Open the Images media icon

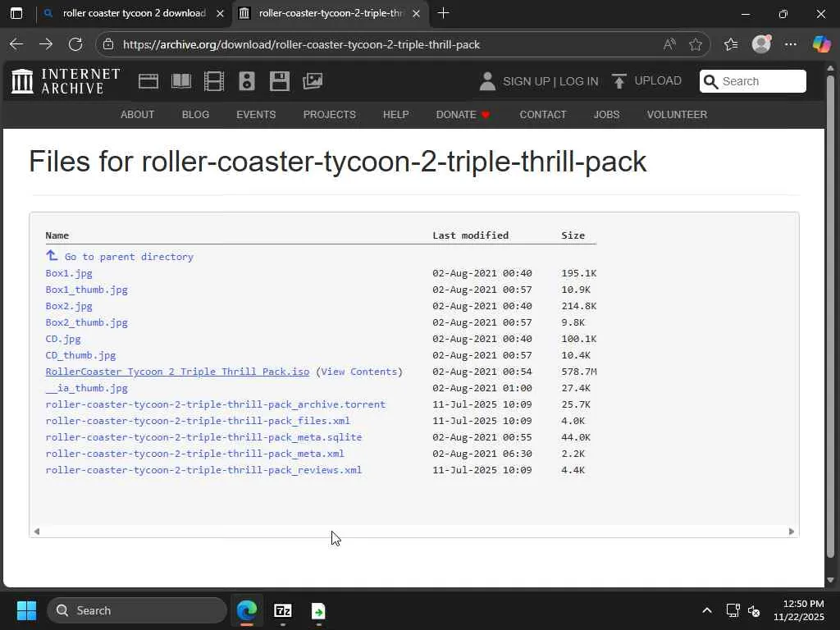[313, 81]
